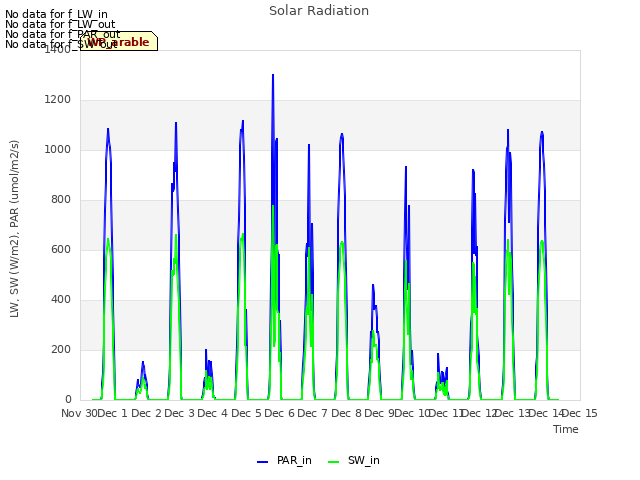Click the Dec 15 x-axis tick label
Image resolution: width=640 pixels, height=480 pixels.
(x=580, y=413)
